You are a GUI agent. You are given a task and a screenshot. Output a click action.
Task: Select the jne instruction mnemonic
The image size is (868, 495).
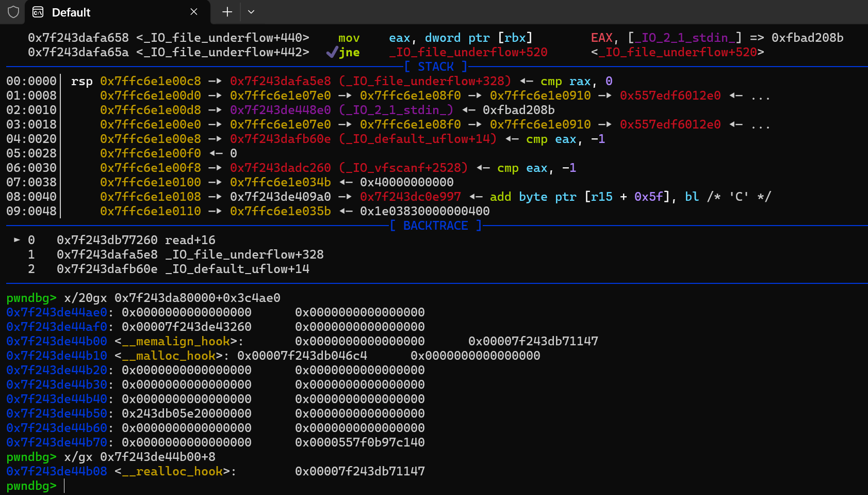(349, 52)
